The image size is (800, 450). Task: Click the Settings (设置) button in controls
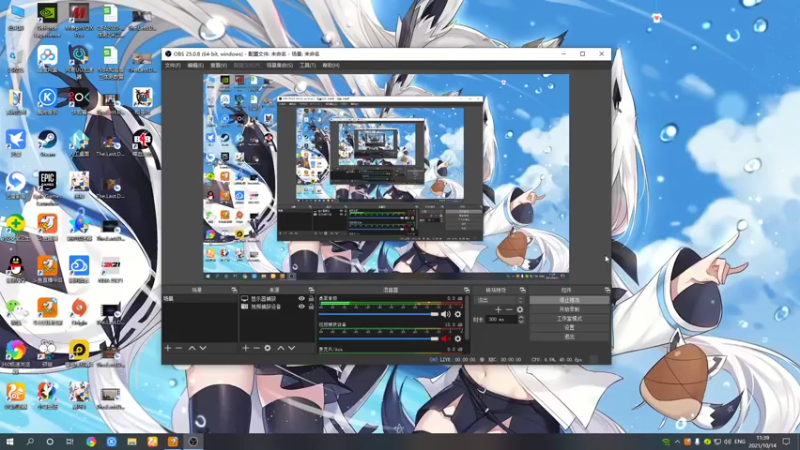coord(569,328)
